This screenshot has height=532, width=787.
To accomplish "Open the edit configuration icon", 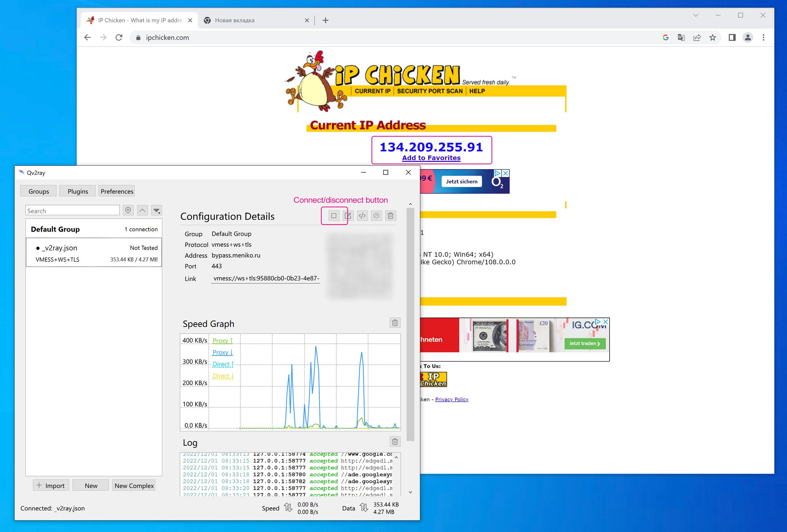I will tap(348, 216).
